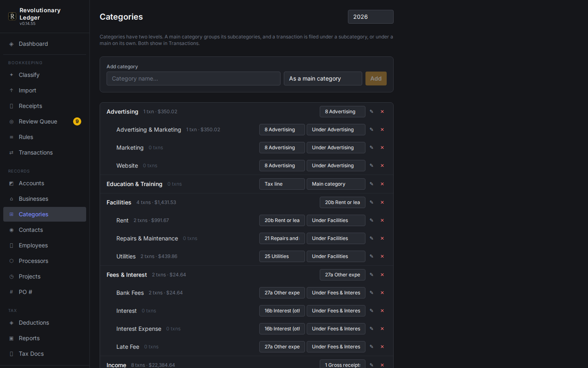588x368 pixels.
Task: Delete the Repairs & Maintenance subcategory
Action: pos(382,238)
